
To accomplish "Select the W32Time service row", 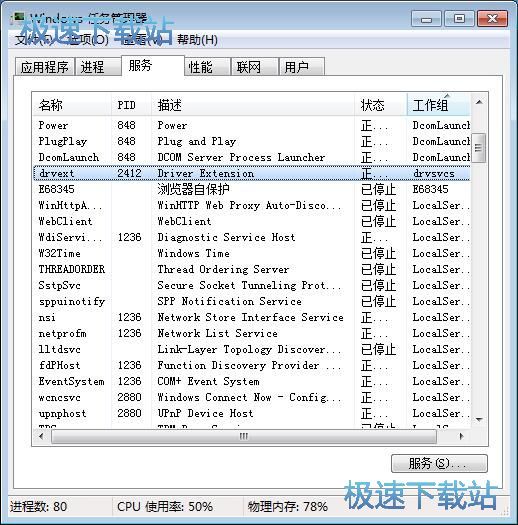I will tap(251, 253).
